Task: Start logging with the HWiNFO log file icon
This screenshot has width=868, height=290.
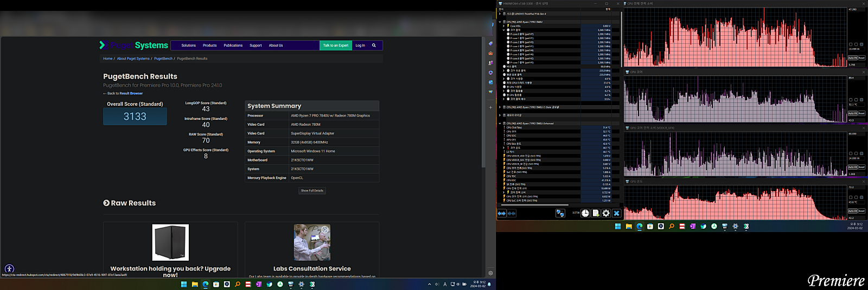Action: (596, 214)
